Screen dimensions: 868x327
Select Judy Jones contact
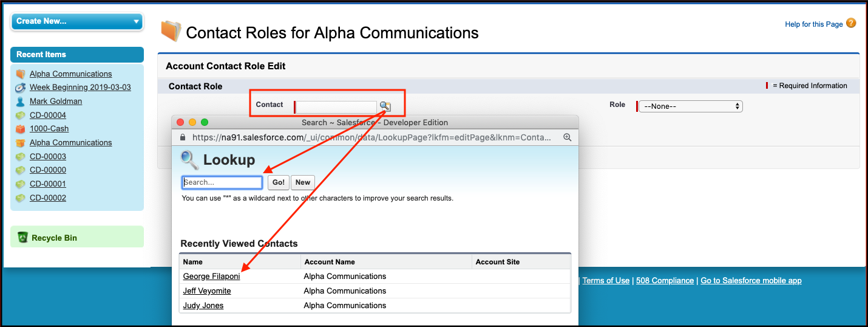point(203,305)
